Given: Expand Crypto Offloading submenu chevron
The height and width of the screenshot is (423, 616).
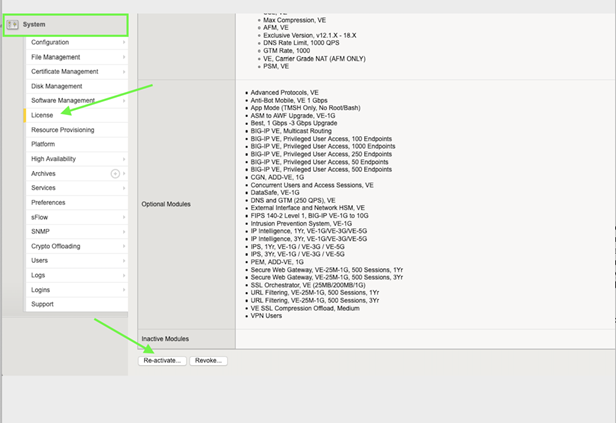Looking at the screenshot, I should tap(124, 246).
